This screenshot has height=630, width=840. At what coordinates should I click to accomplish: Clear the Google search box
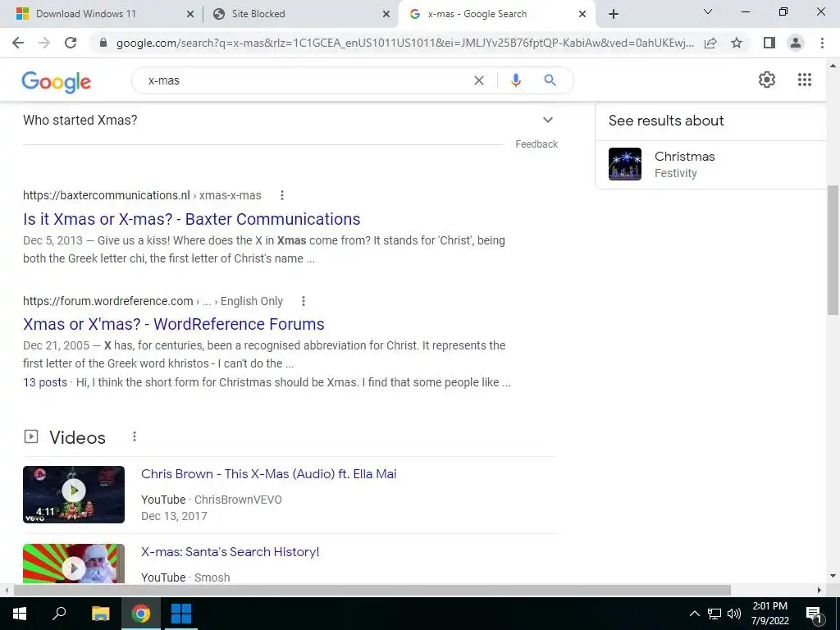tap(479, 80)
